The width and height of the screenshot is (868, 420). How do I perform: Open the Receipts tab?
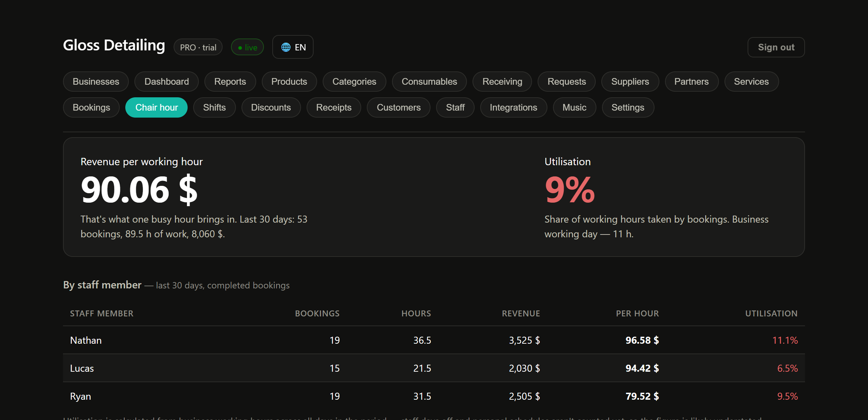tap(334, 107)
